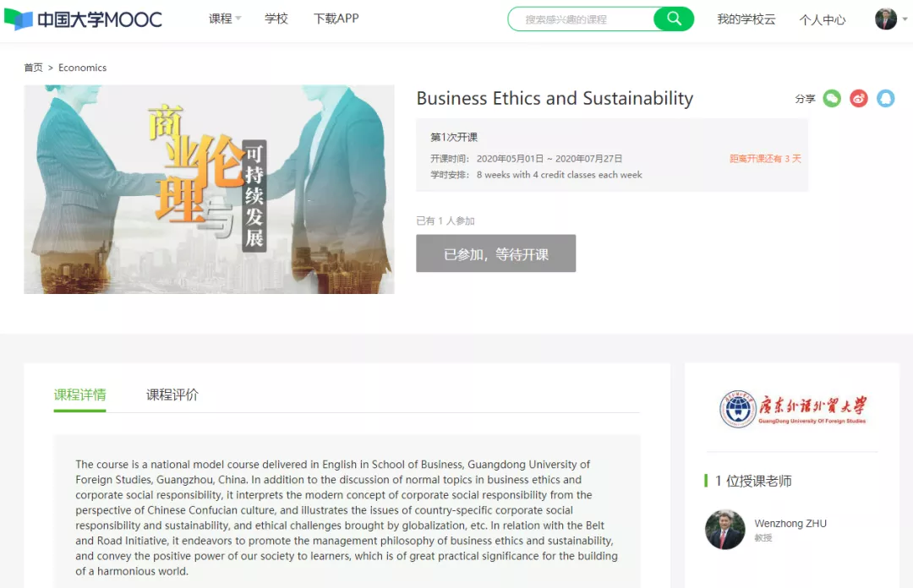The image size is (913, 588).
Task: Share course via Weibo icon
Action: coord(859,99)
